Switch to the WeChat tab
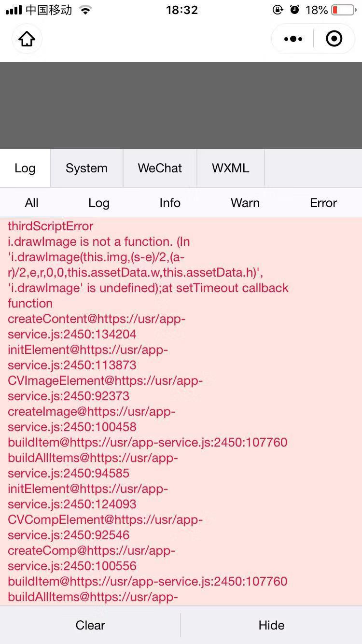This screenshot has width=362, height=644. [160, 168]
